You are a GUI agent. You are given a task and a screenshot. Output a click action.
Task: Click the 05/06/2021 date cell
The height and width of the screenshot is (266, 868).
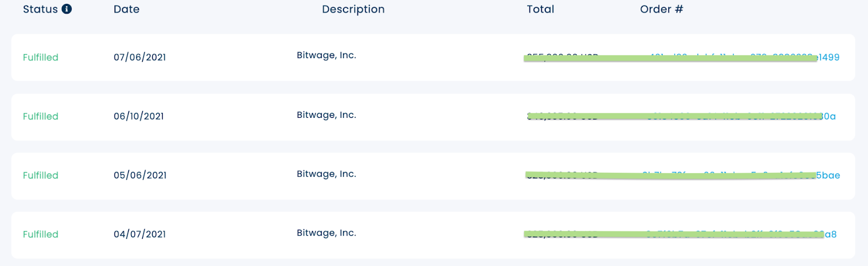click(140, 175)
